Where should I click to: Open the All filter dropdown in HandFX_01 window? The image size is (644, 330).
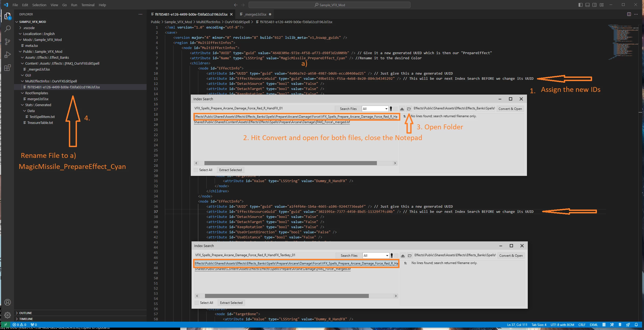pos(375,109)
